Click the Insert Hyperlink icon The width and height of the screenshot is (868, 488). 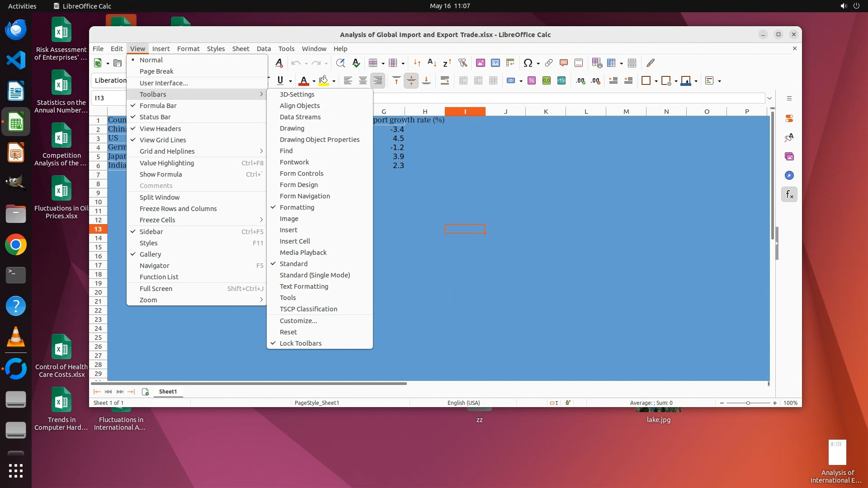(x=549, y=63)
